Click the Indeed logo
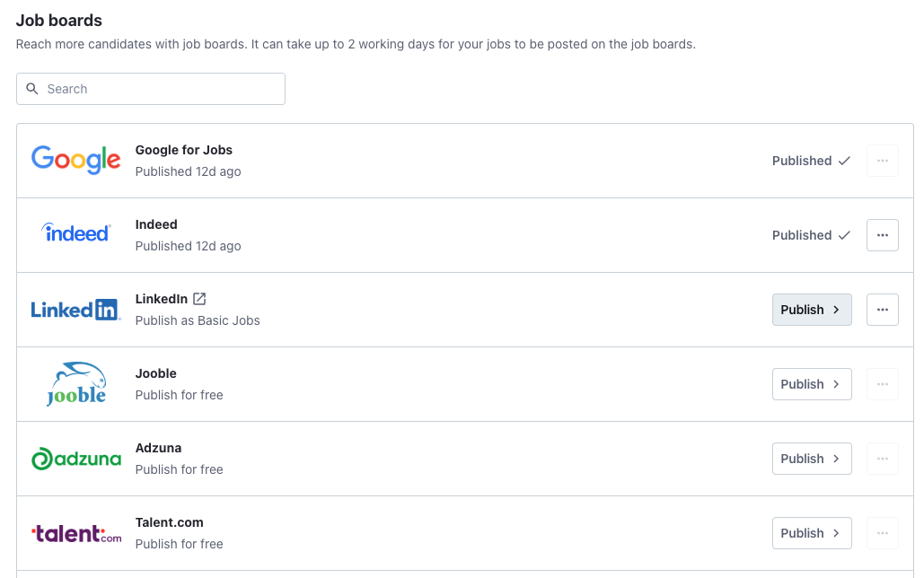This screenshot has height=578, width=924. [x=75, y=233]
